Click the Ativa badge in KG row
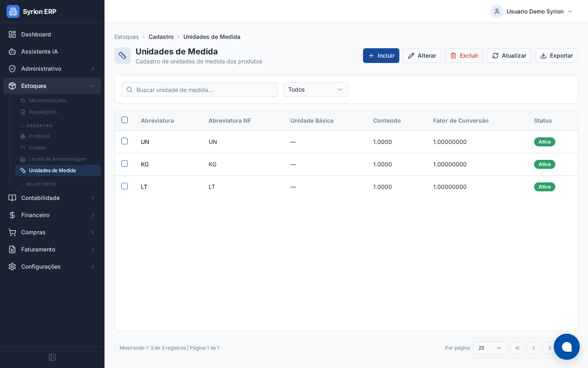The image size is (588, 368). [x=545, y=164]
